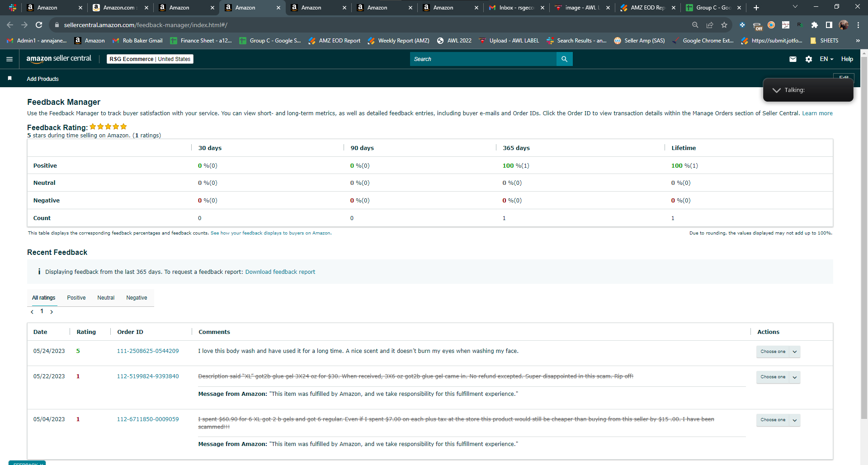Screen dimensions: 868x465
Task: Select the Negative feedback tab
Action: tap(137, 298)
